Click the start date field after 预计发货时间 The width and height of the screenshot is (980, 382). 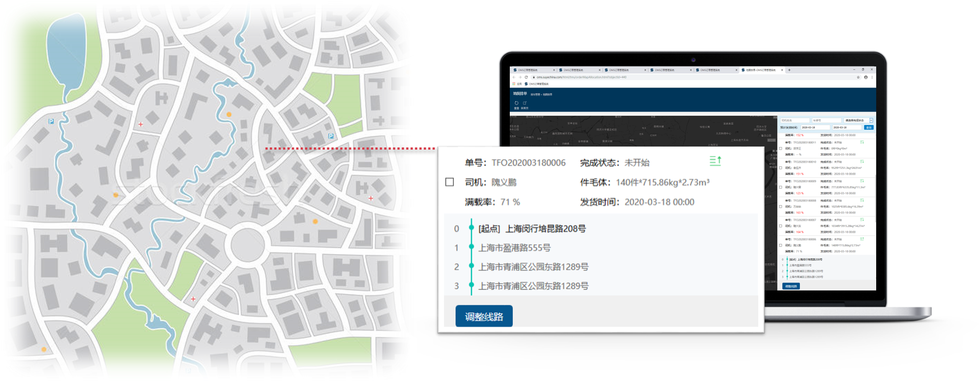815,128
